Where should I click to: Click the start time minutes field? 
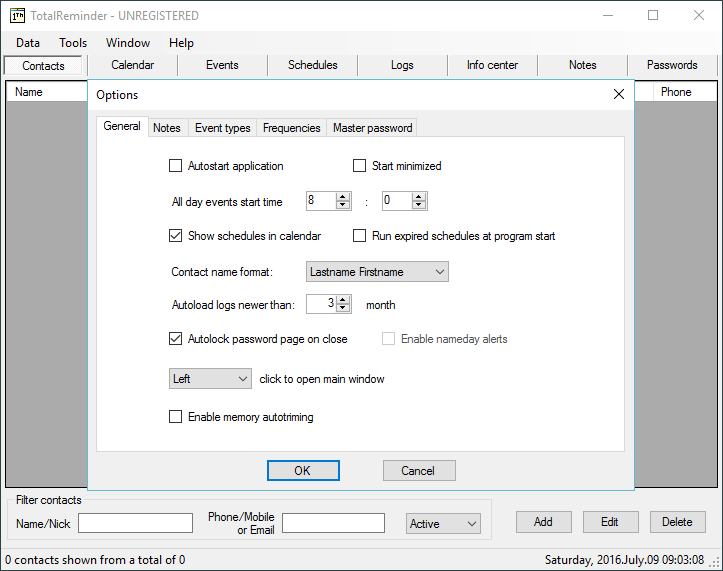click(x=397, y=201)
